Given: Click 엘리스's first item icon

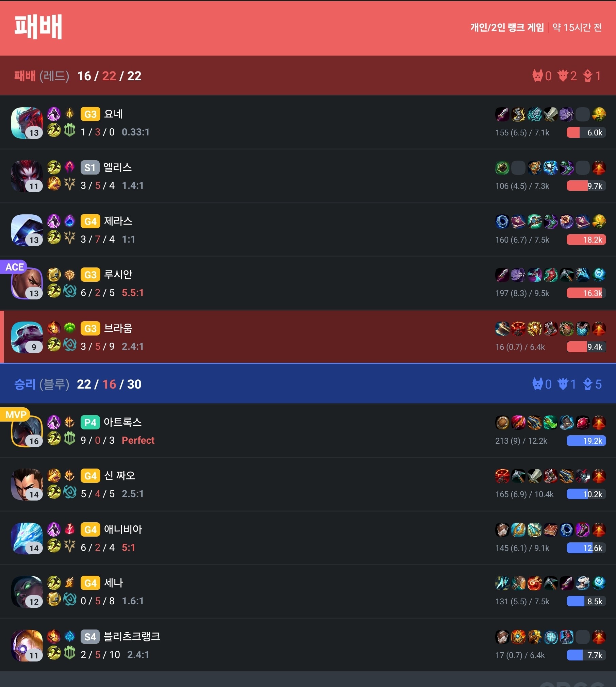Looking at the screenshot, I should pyautogui.click(x=502, y=168).
